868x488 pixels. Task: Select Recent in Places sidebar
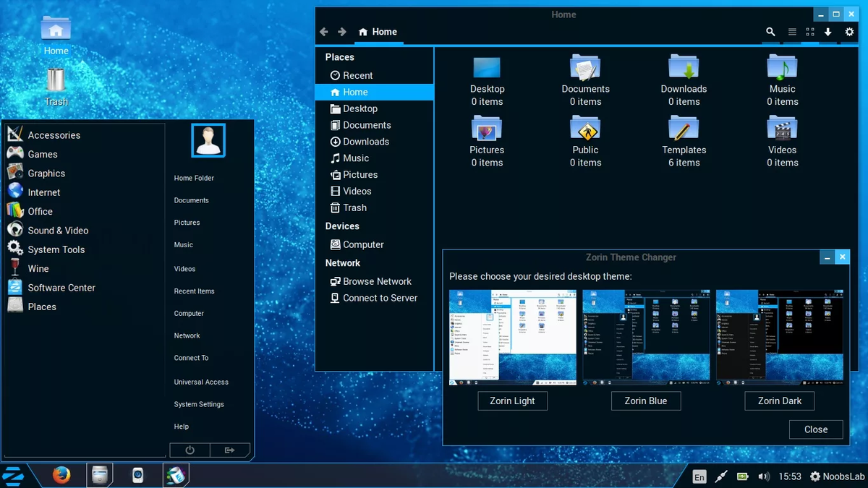point(374,75)
